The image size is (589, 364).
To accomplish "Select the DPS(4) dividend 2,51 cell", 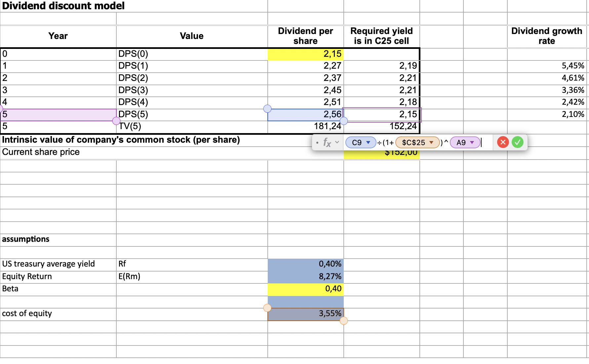I will (306, 102).
